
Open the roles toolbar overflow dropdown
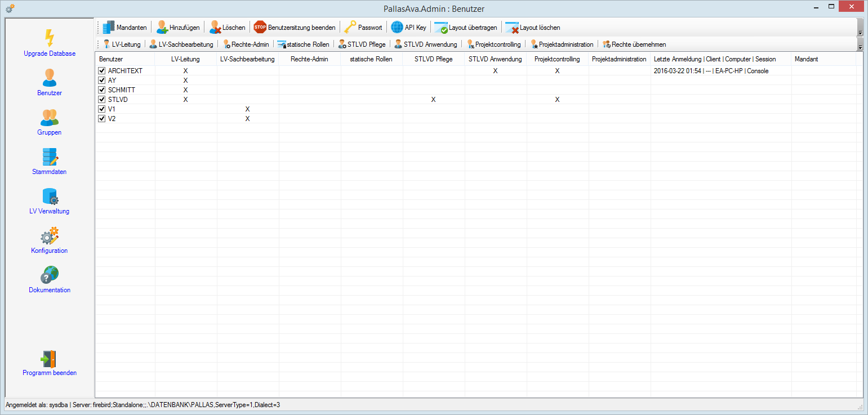(860, 44)
